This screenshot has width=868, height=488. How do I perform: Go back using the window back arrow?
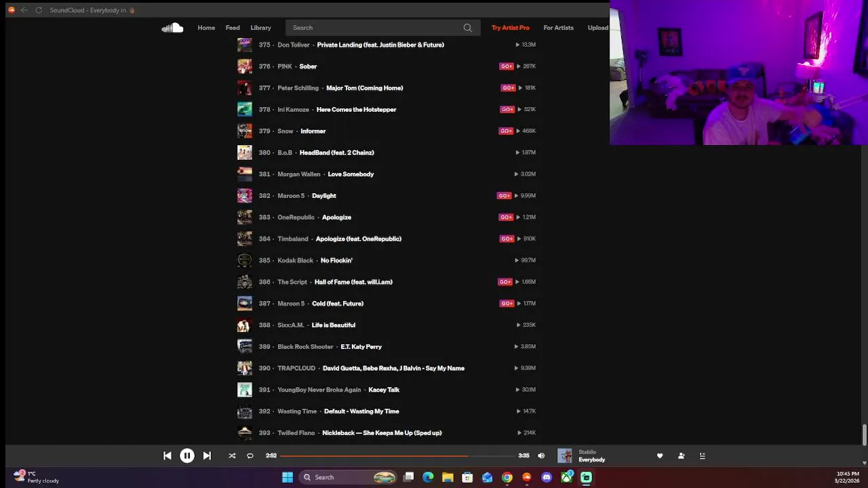(24, 10)
